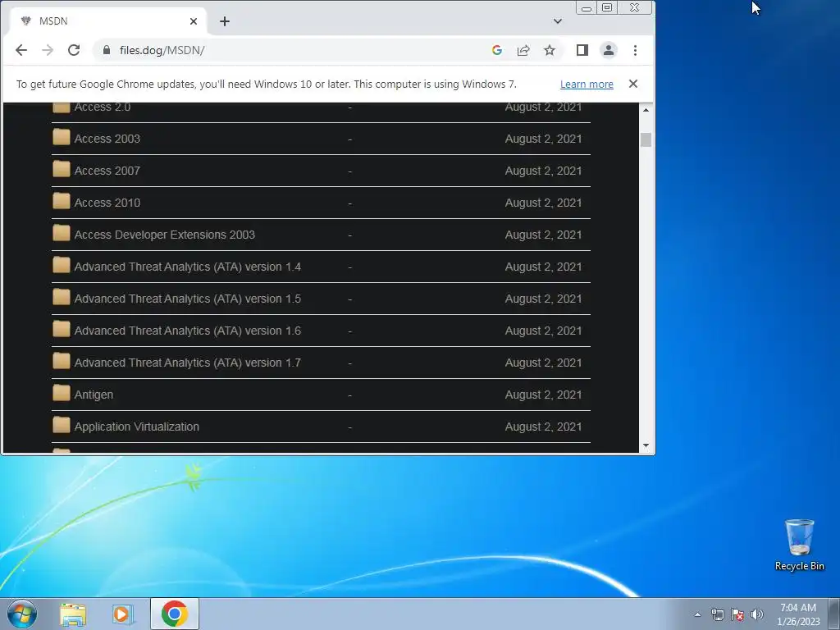Follow the Learn more link

point(587,84)
